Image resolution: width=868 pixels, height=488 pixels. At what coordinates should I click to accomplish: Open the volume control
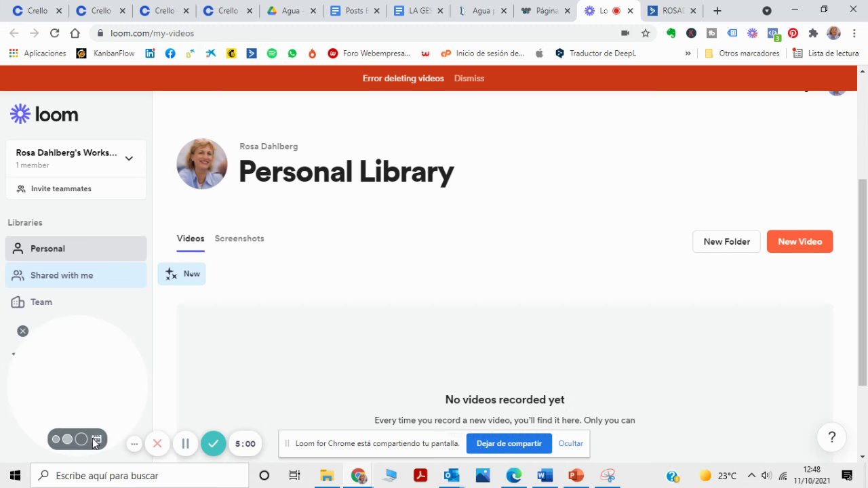766,475
